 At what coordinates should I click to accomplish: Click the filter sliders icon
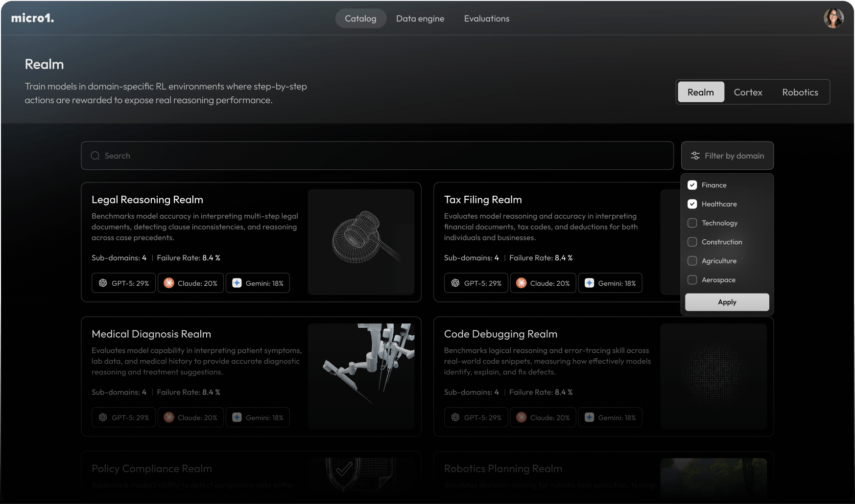(x=695, y=156)
